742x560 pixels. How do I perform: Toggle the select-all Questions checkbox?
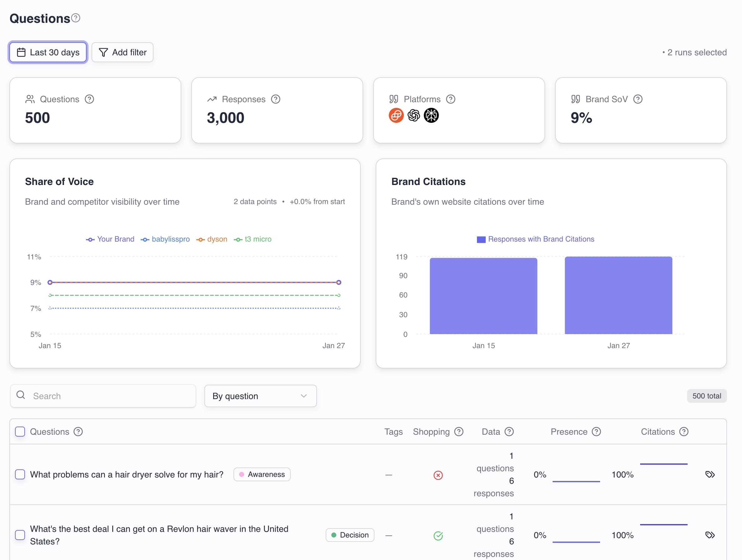[20, 432]
